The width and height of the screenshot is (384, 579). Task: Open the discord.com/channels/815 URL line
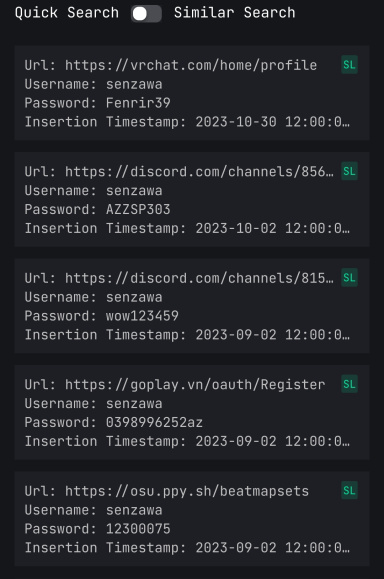(x=179, y=278)
